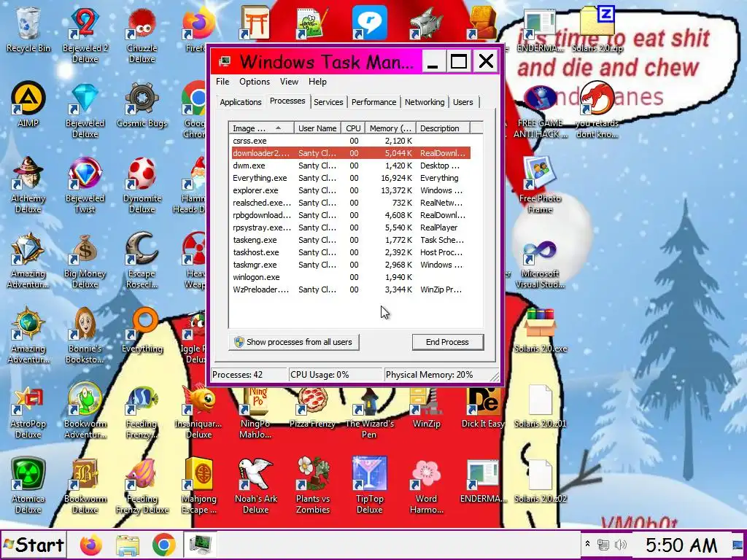Select the Bejeweled Twist shortcut

[x=85, y=184]
